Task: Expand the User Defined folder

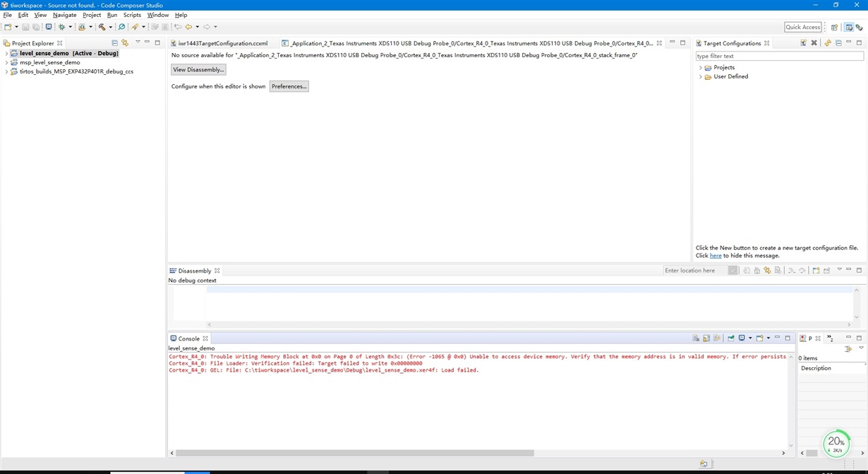Action: pos(701,77)
